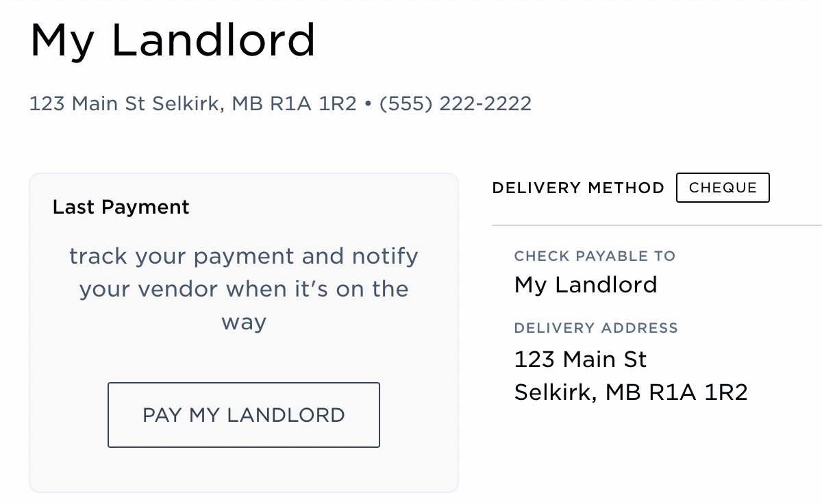Click the My Landlord page heading
This screenshot has width=822, height=504.
[173, 41]
